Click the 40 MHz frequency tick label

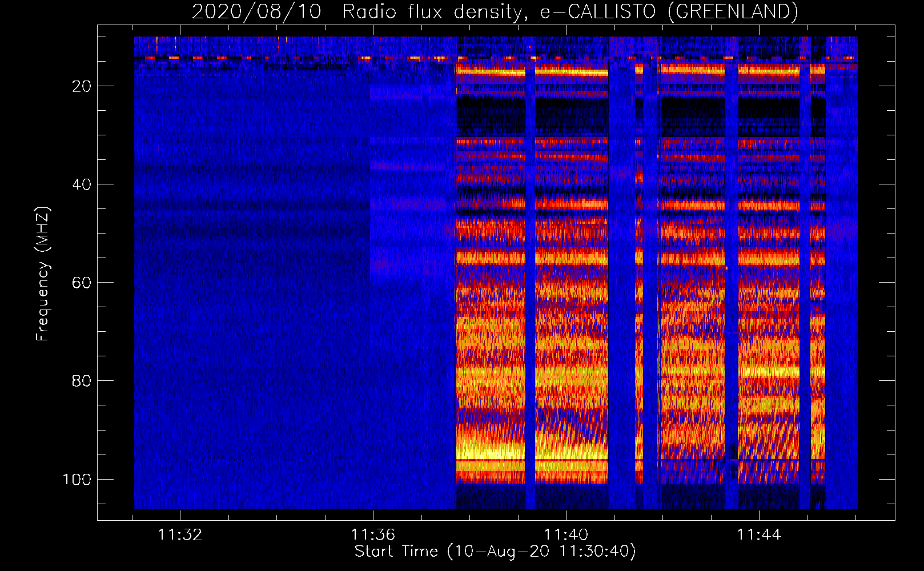click(x=82, y=184)
